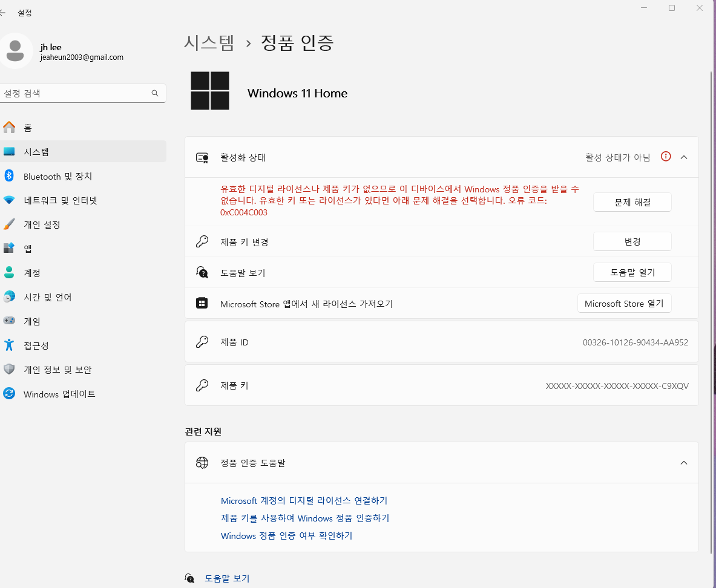716x588 pixels.
Task: Go to 시간 및 언어 settings
Action: (x=83, y=297)
